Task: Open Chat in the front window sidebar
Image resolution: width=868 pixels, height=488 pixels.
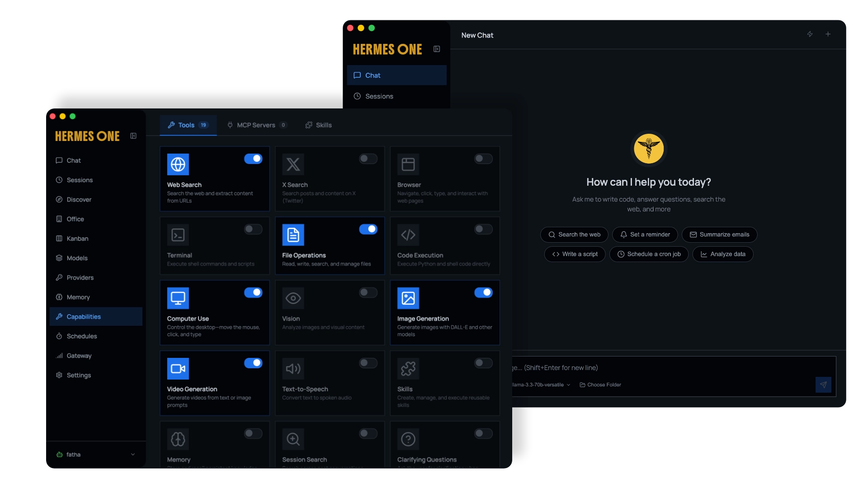Action: (x=96, y=160)
